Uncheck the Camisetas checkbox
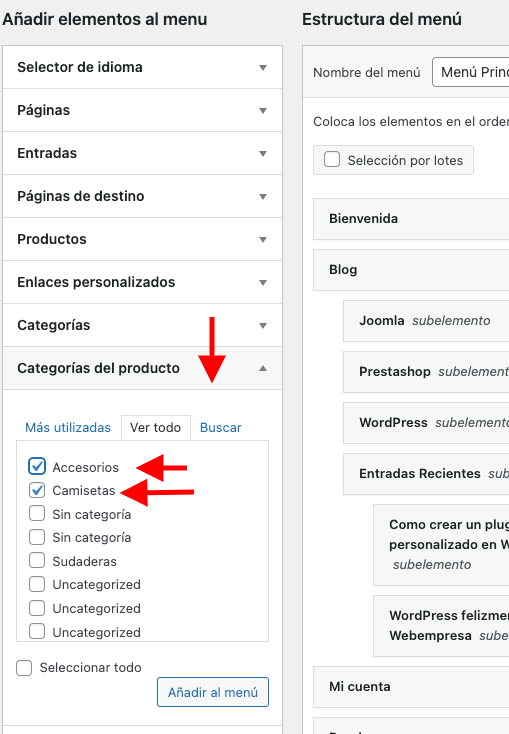This screenshot has width=509, height=734. point(37,490)
